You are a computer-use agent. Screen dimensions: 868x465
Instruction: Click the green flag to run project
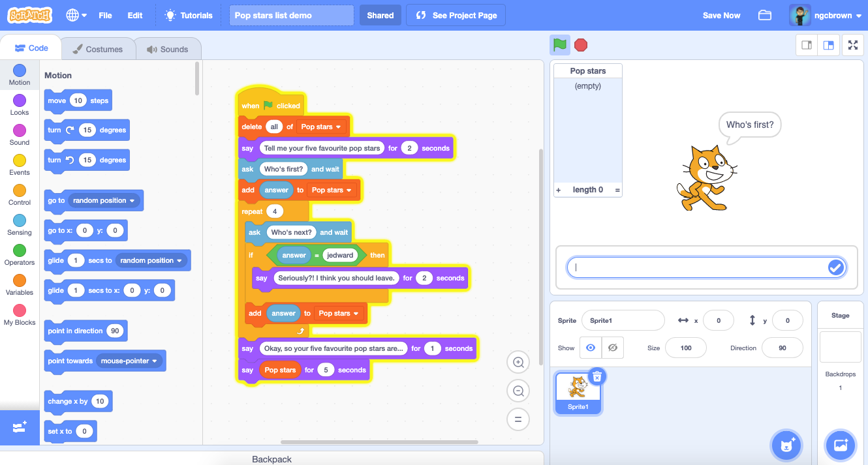coord(560,45)
